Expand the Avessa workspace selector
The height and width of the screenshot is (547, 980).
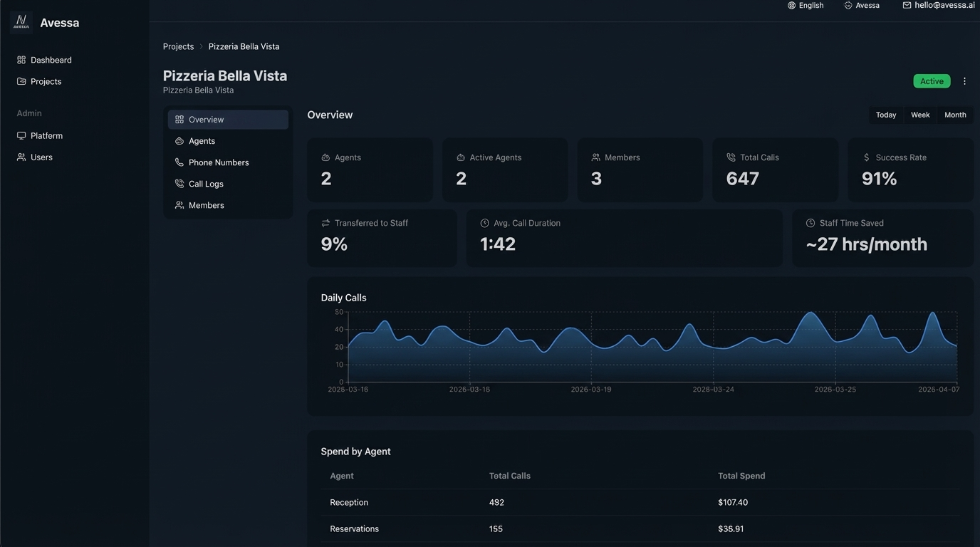tap(862, 5)
